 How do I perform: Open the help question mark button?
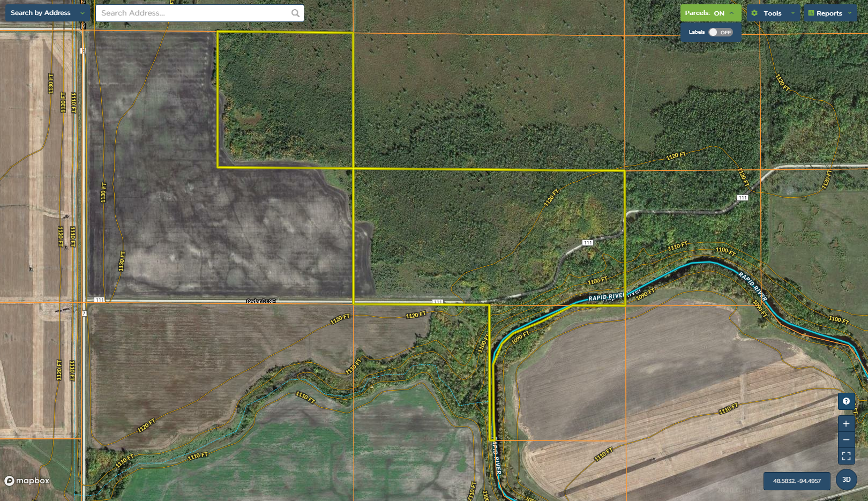(846, 401)
